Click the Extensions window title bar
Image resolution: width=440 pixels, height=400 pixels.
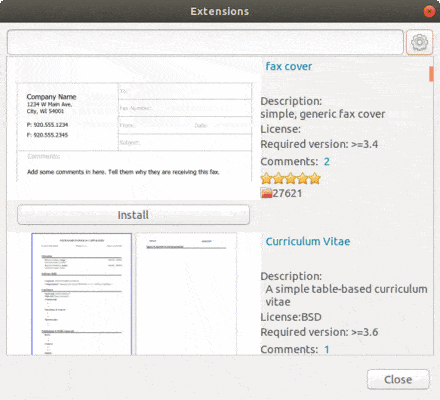pos(220,11)
